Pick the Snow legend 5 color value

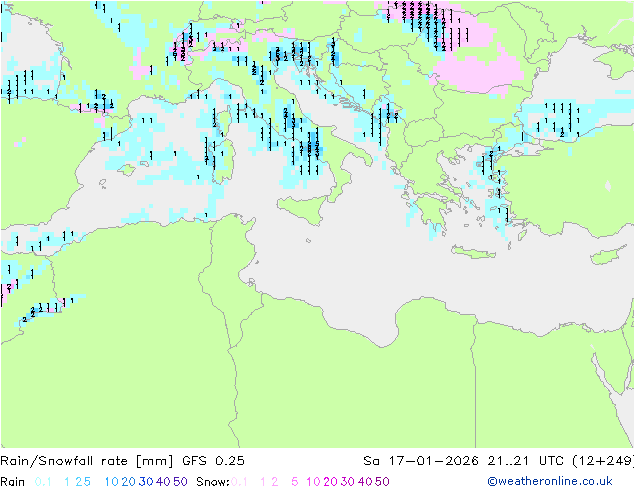click(295, 482)
